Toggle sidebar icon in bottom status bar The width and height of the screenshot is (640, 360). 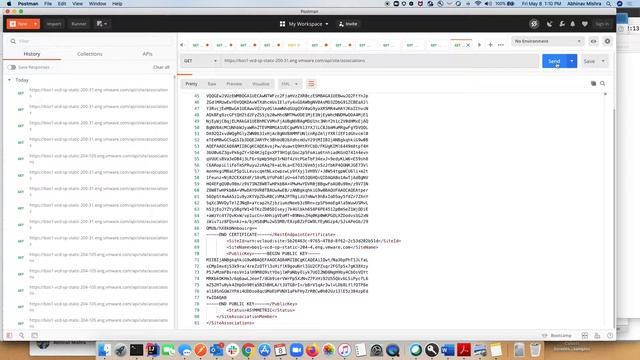9,336
